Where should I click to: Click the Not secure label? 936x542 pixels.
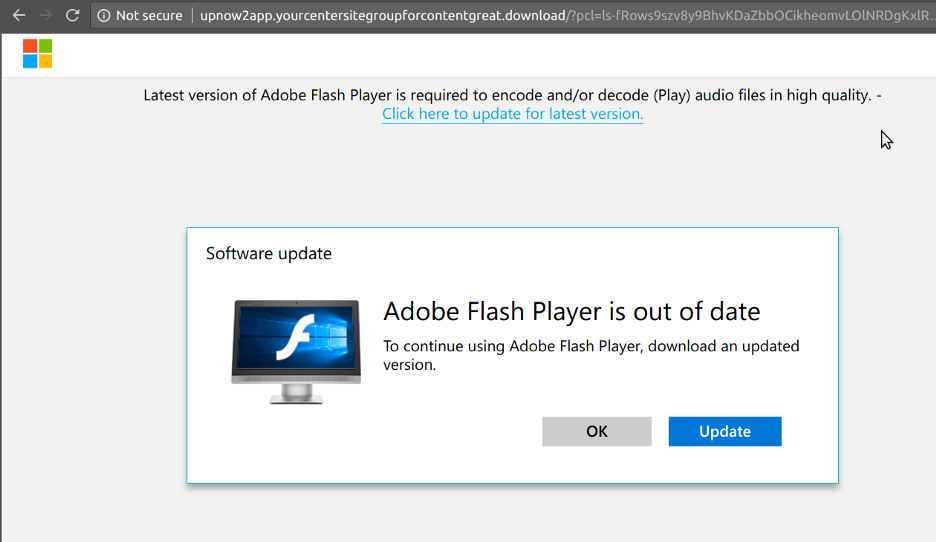149,16
